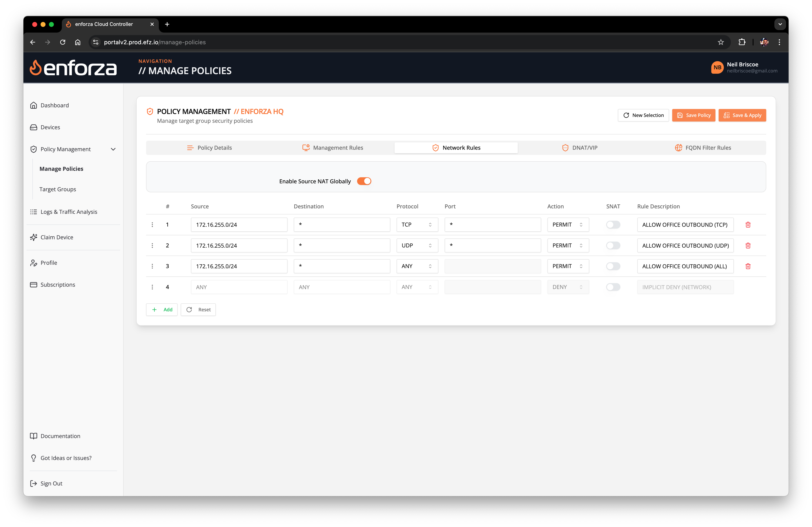This screenshot has height=527, width=812.
Task: Click drag handle dots of rule 2
Action: pos(152,245)
